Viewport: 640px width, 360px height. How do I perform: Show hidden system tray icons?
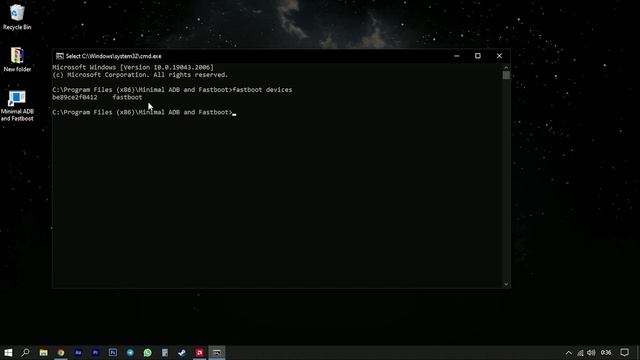569,353
